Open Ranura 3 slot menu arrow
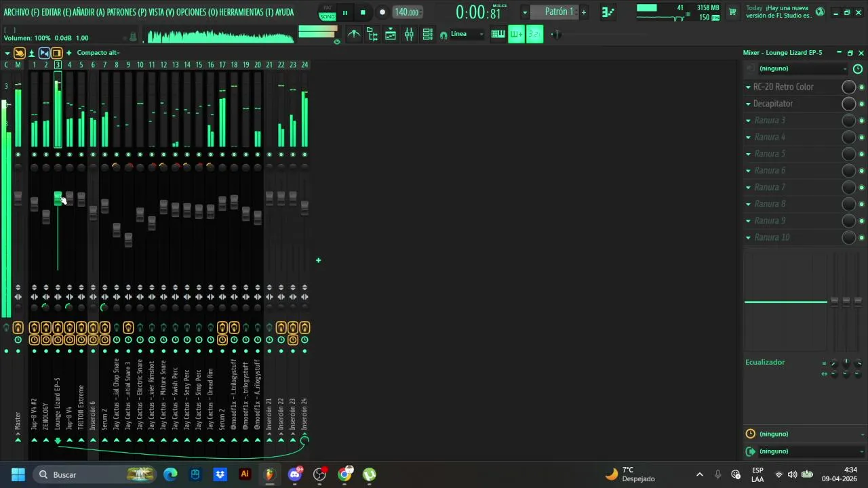Viewport: 868px width, 488px height. pos(748,121)
